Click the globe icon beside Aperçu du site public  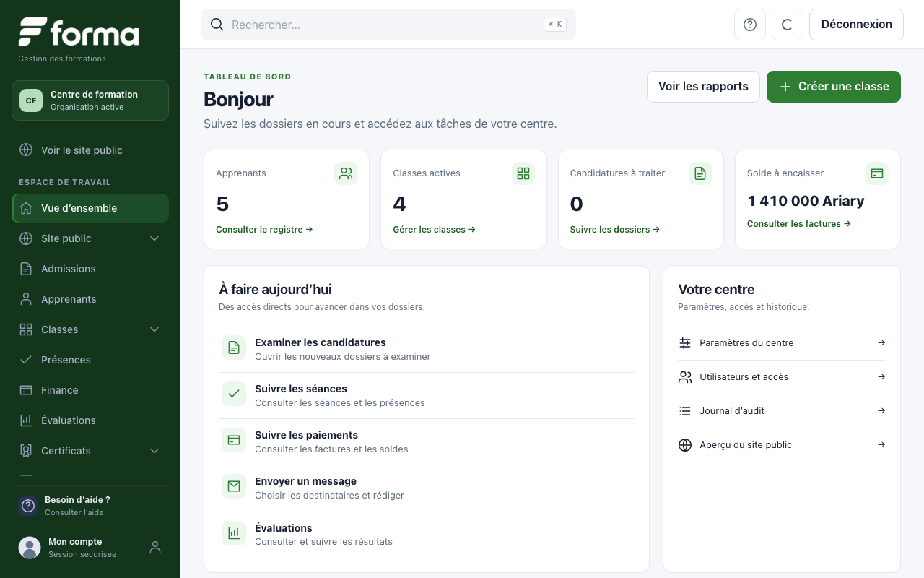685,445
